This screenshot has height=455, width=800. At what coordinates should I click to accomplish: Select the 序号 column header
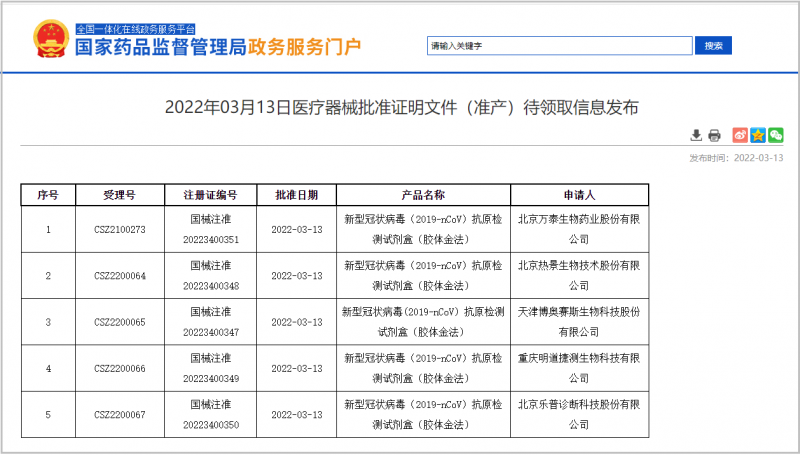[x=48, y=195]
